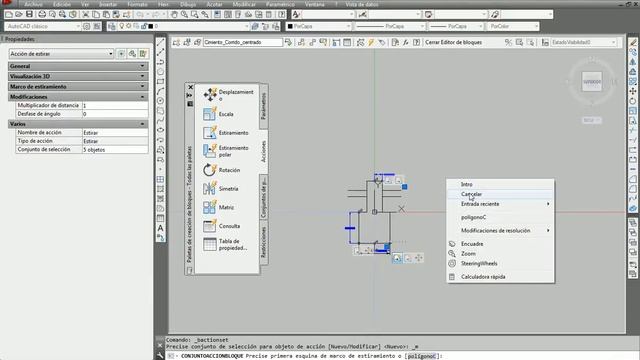Close the block authoring palette
The image size is (640, 360).
click(190, 87)
